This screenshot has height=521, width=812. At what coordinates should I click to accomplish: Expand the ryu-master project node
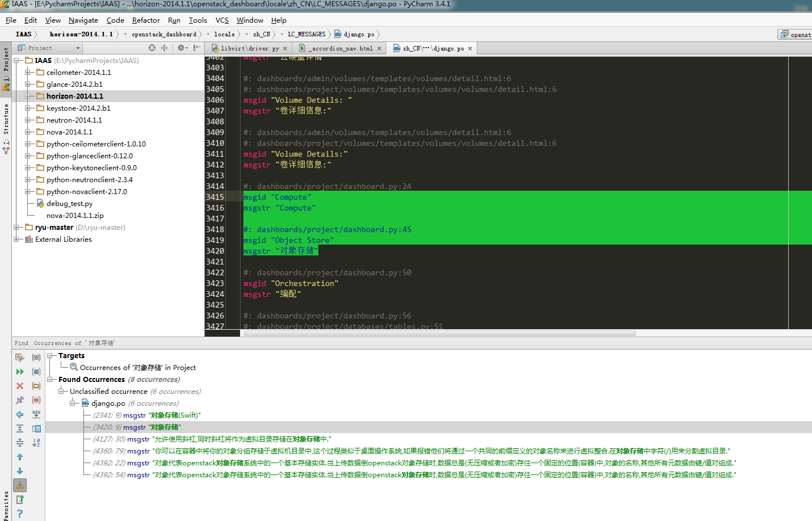click(x=16, y=227)
